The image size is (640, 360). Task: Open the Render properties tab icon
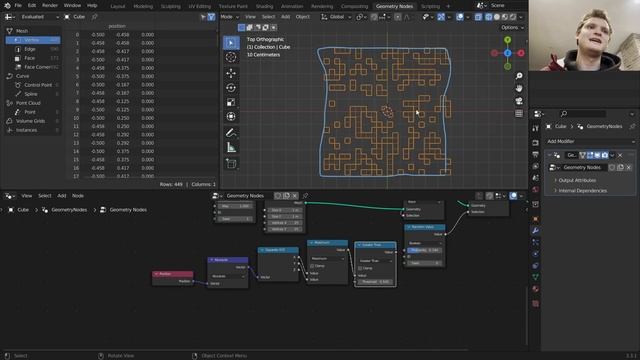point(536,143)
